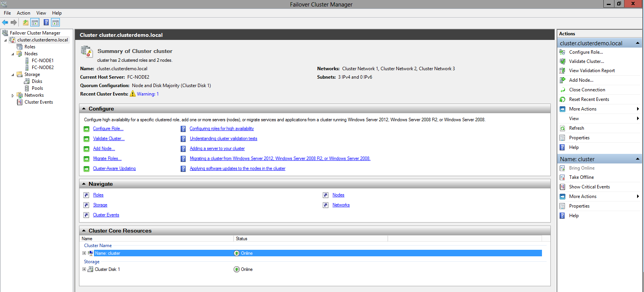Screen dimensions: 644x292
Task: Click the Adding a server to your cluster link
Action: (x=217, y=149)
